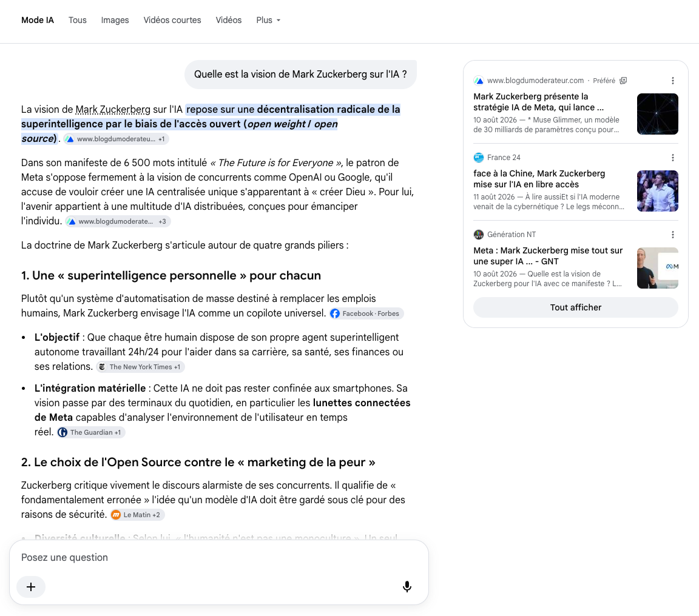Click the France 24 article thumbnail

[x=658, y=191]
